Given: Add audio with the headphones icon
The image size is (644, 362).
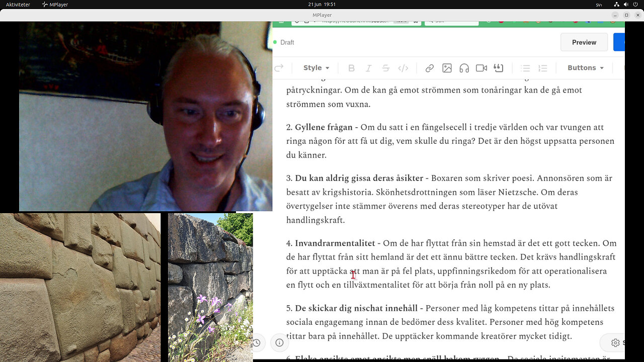Looking at the screenshot, I should (x=464, y=68).
